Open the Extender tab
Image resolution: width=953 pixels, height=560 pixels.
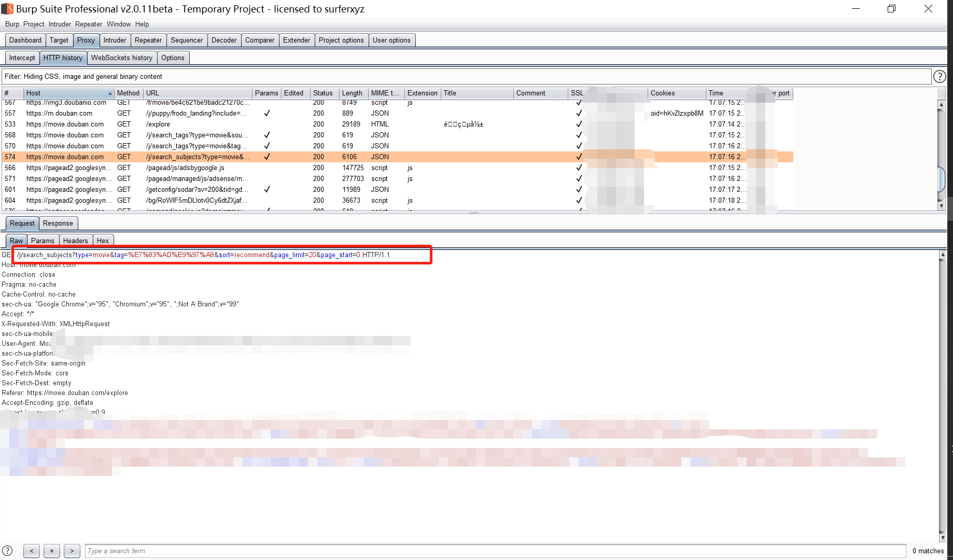(x=297, y=40)
